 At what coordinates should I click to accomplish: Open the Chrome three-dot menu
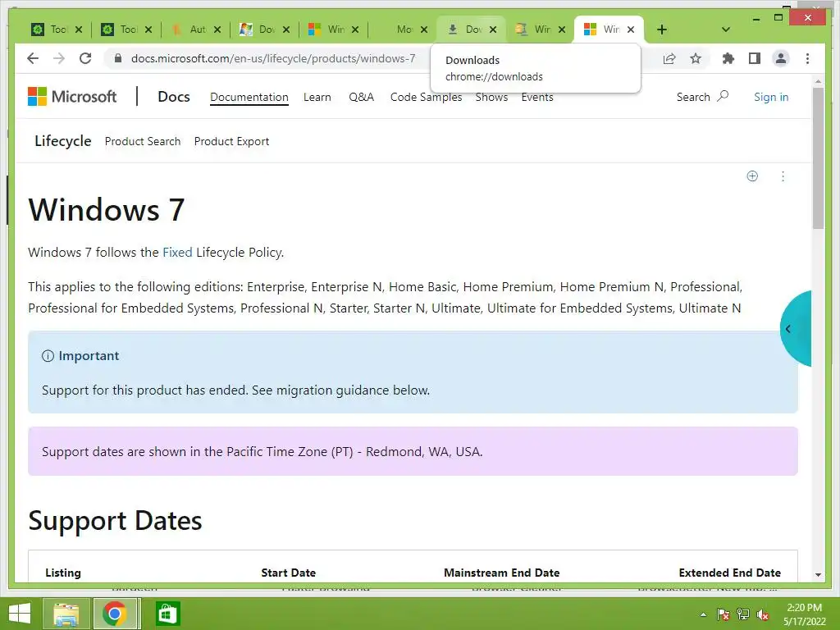point(807,58)
